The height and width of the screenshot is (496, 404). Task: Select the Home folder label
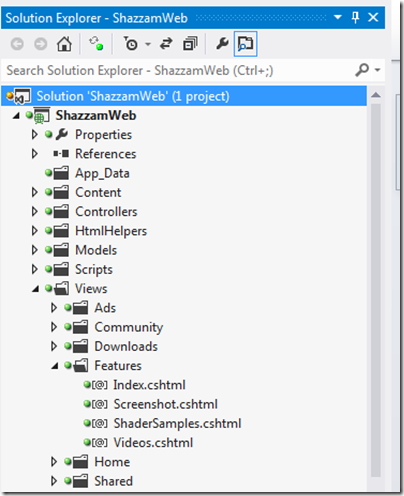click(112, 462)
